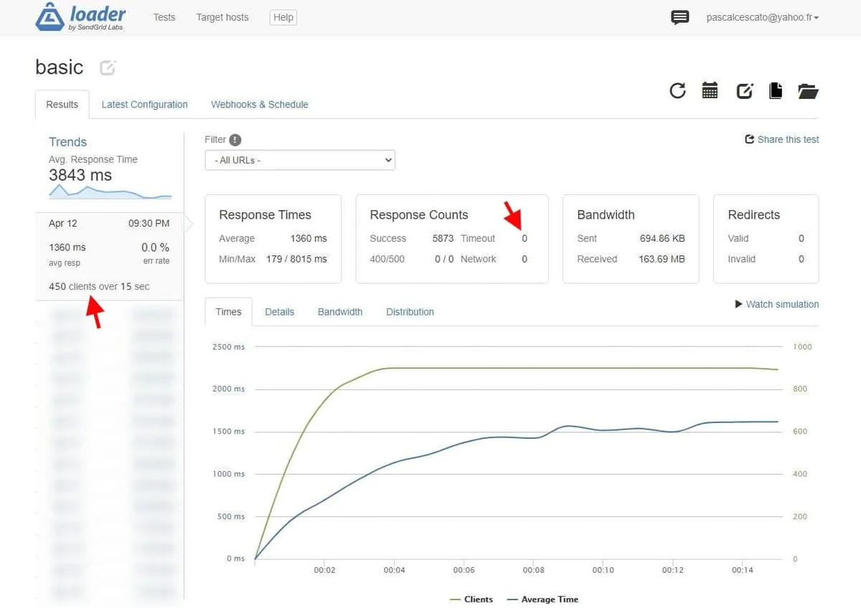
Task: Switch to the Latest Configuration tab
Action: click(144, 105)
